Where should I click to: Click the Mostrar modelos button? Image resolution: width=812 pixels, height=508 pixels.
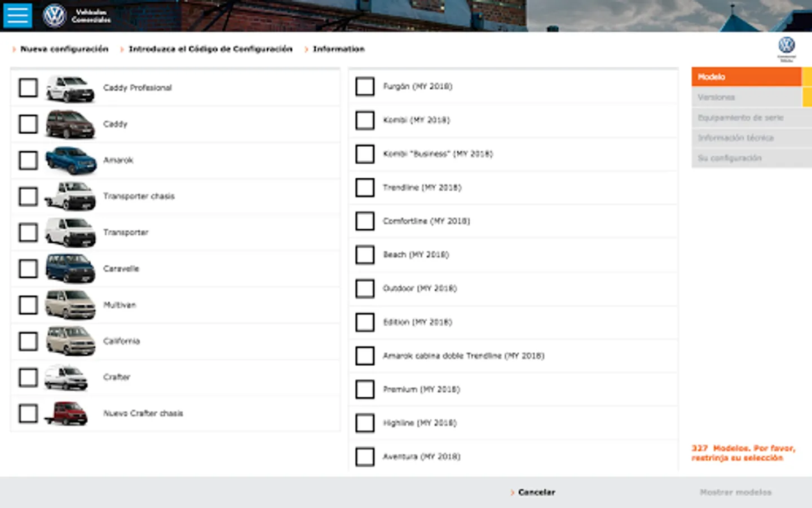[x=735, y=492]
